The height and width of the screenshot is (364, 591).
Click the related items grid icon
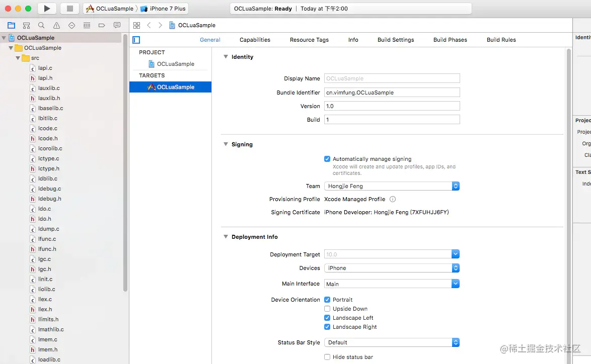coord(136,25)
